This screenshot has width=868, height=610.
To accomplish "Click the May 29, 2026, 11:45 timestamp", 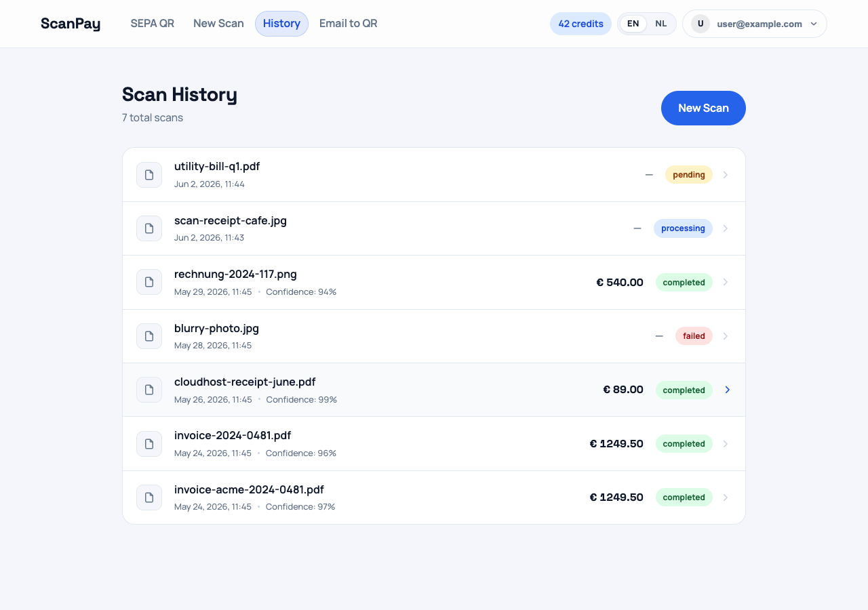I will (x=213, y=292).
